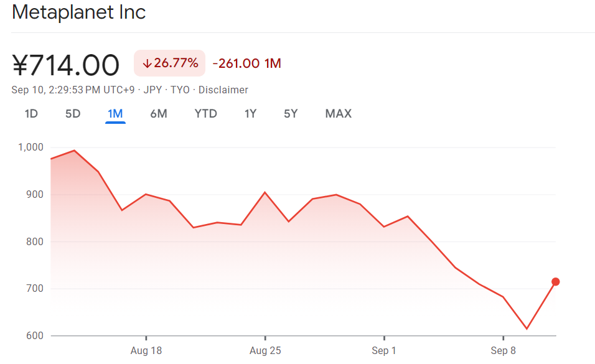Switch to the YTD chart range

(205, 114)
